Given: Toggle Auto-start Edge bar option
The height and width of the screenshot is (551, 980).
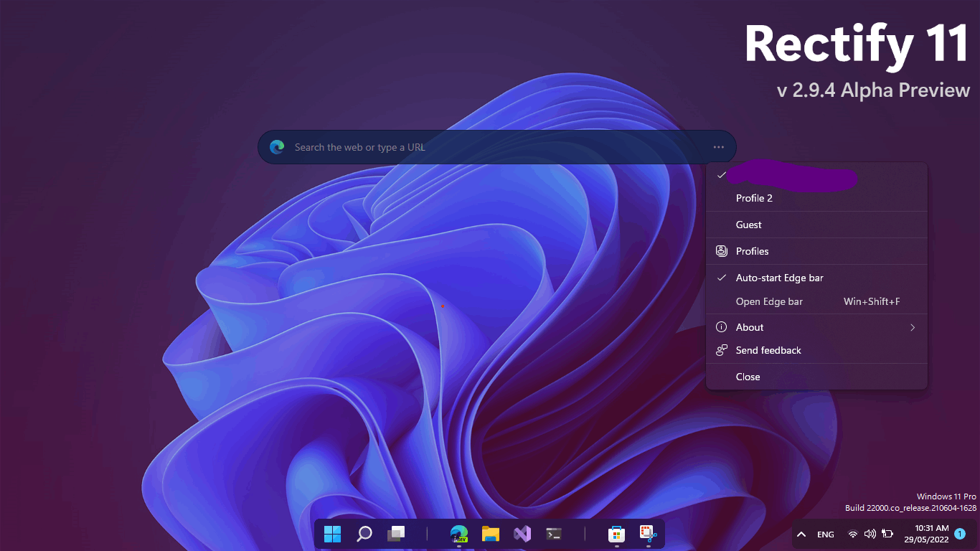Looking at the screenshot, I should coord(816,278).
